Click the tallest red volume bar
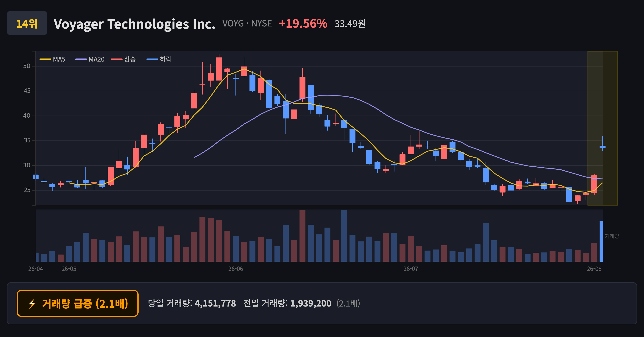Screen dimensions: 644x337 coord(302,236)
